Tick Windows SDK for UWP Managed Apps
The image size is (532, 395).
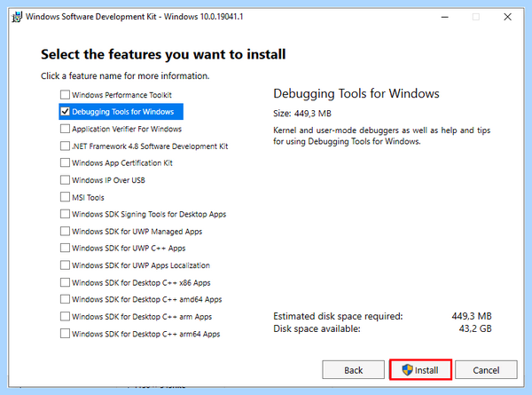[65, 232]
